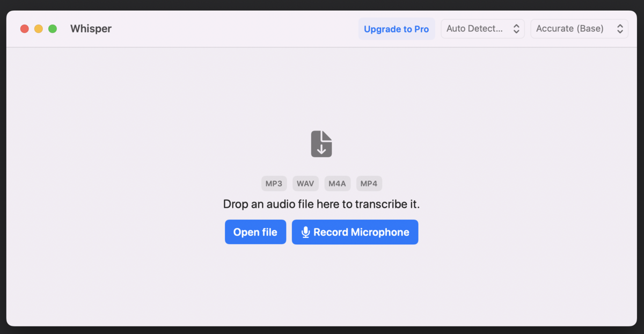This screenshot has height=334, width=644.
Task: Click the Whisper window title
Action: click(91, 29)
